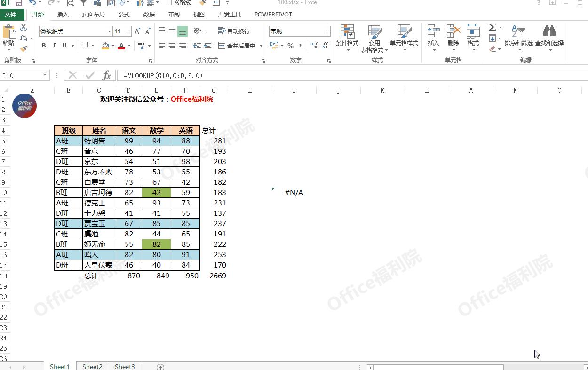Viewport: 588px width, 370px height.
Task: Open the Name Box dropdown arrow
Action: coord(45,75)
